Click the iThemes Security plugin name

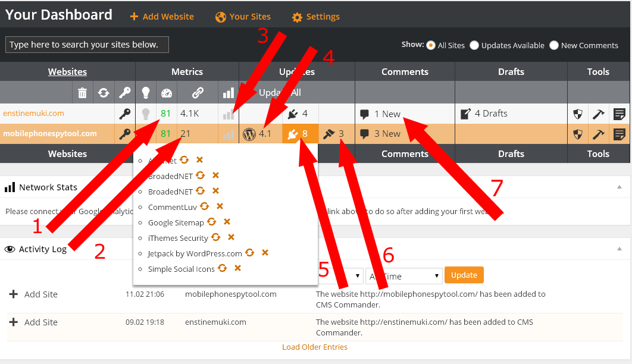click(x=178, y=239)
